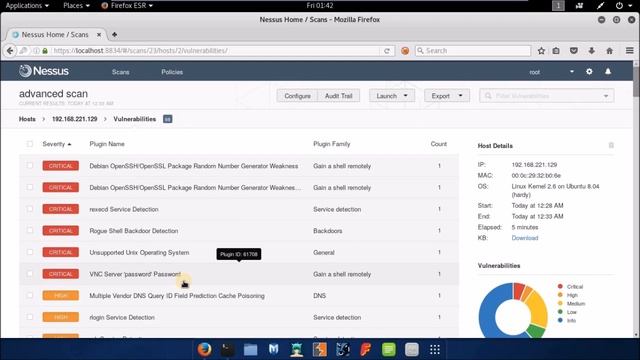The image size is (640, 360).
Task: Click the vulnerabilities count badge
Action: click(x=167, y=119)
